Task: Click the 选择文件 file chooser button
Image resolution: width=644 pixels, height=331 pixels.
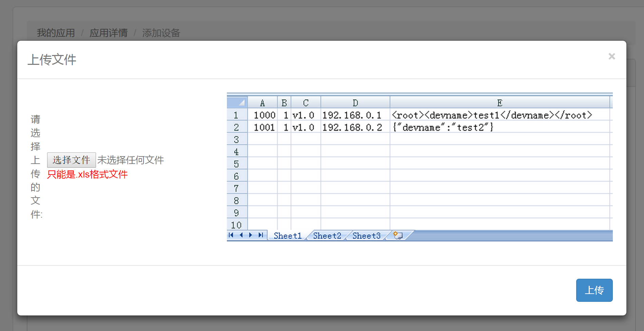Action: [x=71, y=160]
